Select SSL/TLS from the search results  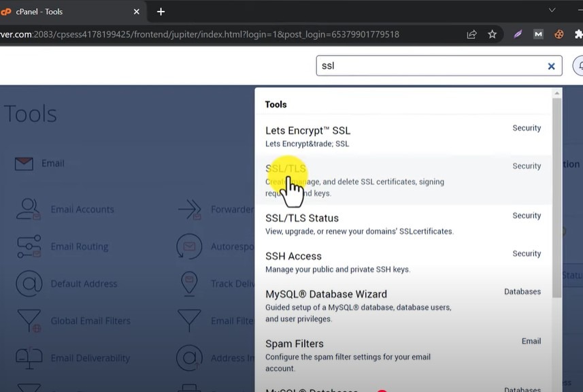click(286, 169)
